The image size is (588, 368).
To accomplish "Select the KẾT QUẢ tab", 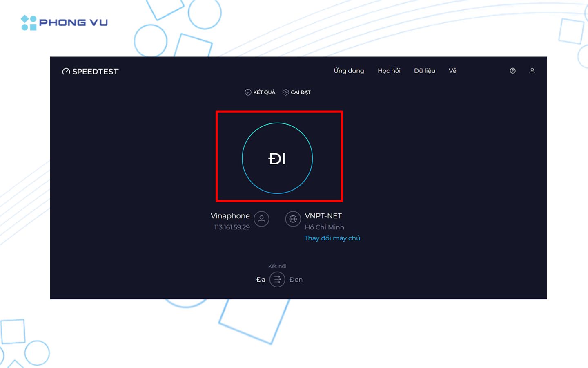I will click(265, 92).
